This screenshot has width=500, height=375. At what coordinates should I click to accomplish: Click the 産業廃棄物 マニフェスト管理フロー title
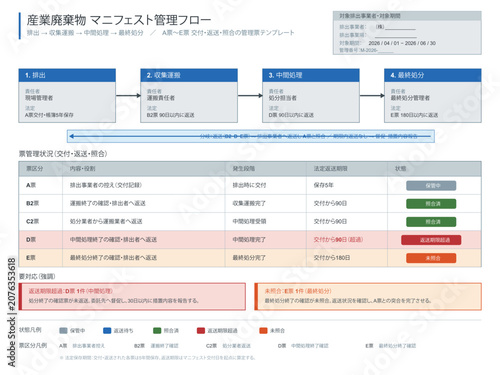coord(119,20)
